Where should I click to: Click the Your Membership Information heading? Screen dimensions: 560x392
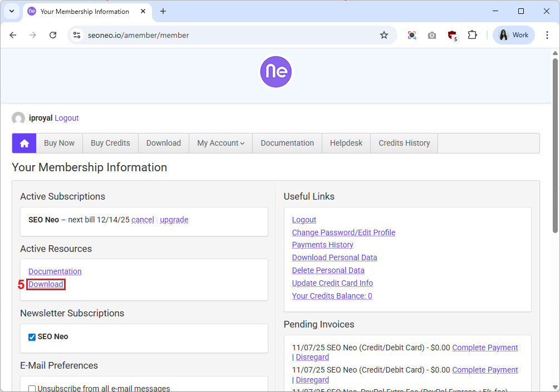click(89, 168)
